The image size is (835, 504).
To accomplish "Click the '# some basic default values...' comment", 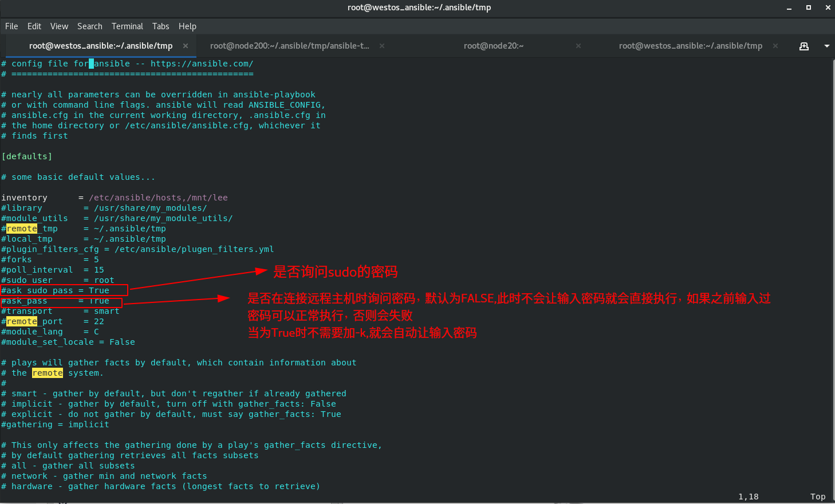I will [78, 177].
